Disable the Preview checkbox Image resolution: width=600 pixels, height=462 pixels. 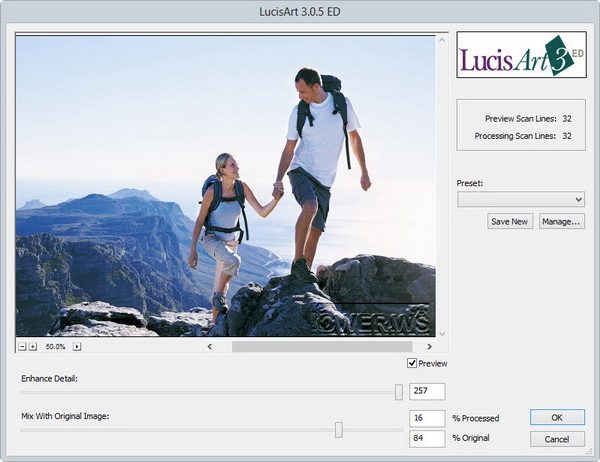tap(412, 363)
